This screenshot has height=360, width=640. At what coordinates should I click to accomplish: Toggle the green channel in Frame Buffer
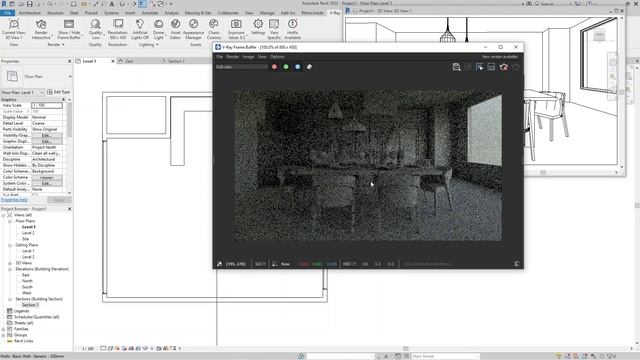tap(286, 67)
